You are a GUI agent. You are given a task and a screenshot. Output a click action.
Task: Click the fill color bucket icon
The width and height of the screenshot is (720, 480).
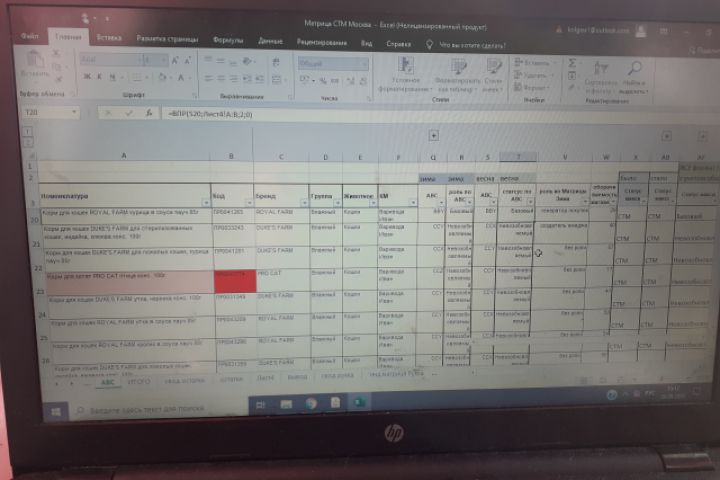(x=162, y=77)
